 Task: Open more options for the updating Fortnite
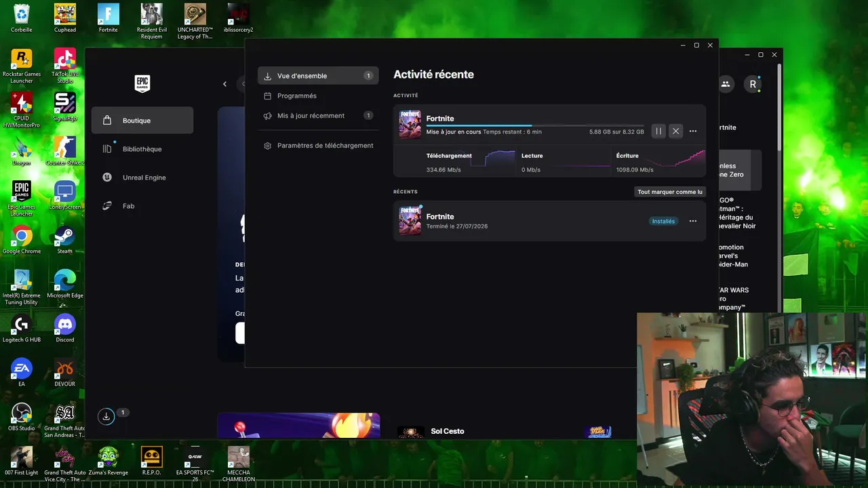tap(693, 131)
